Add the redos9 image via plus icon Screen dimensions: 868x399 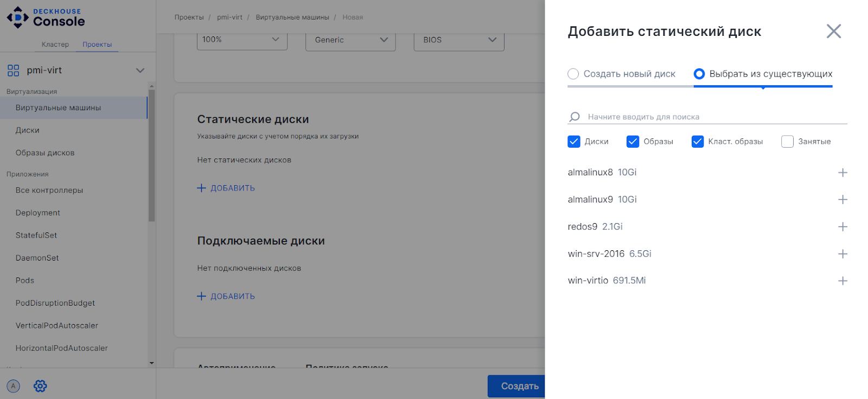coord(842,227)
